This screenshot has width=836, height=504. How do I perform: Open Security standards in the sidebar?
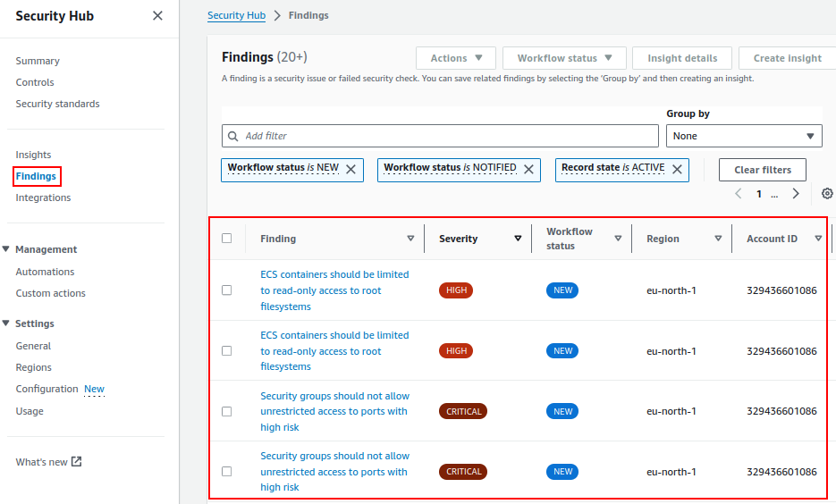(x=57, y=104)
